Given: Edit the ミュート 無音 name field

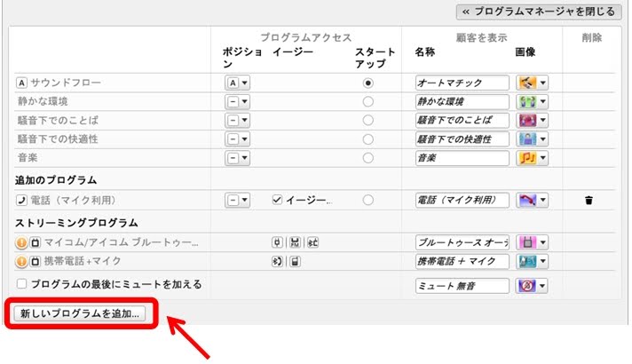Looking at the screenshot, I should click(x=462, y=286).
